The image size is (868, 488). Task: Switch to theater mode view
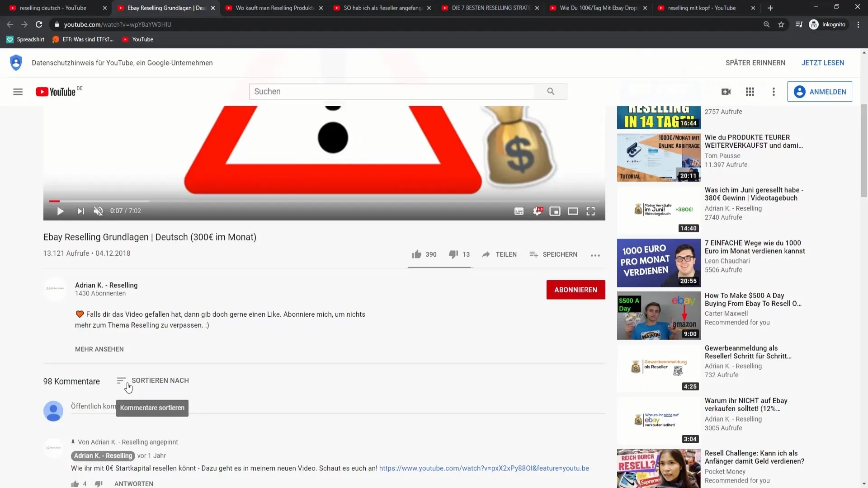click(x=573, y=211)
